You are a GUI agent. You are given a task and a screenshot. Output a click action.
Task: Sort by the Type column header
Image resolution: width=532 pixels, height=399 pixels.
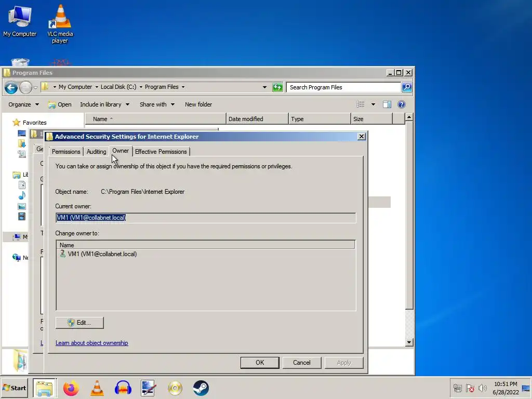pos(320,119)
